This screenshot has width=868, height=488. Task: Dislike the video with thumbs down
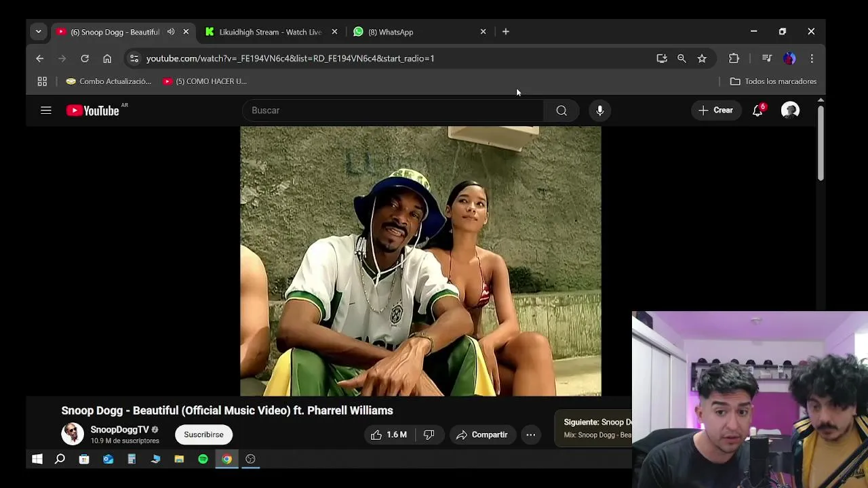(x=429, y=435)
